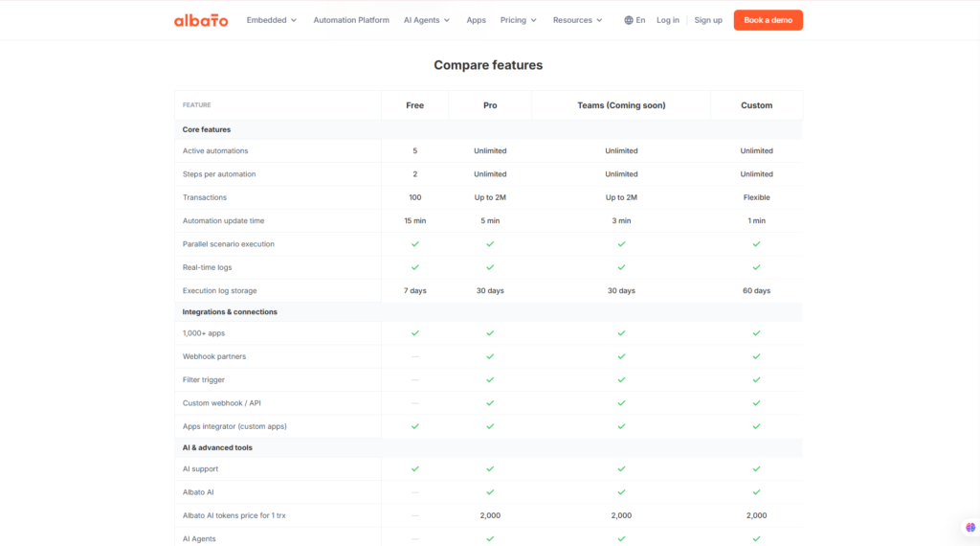Go to the Apps page

click(x=476, y=20)
